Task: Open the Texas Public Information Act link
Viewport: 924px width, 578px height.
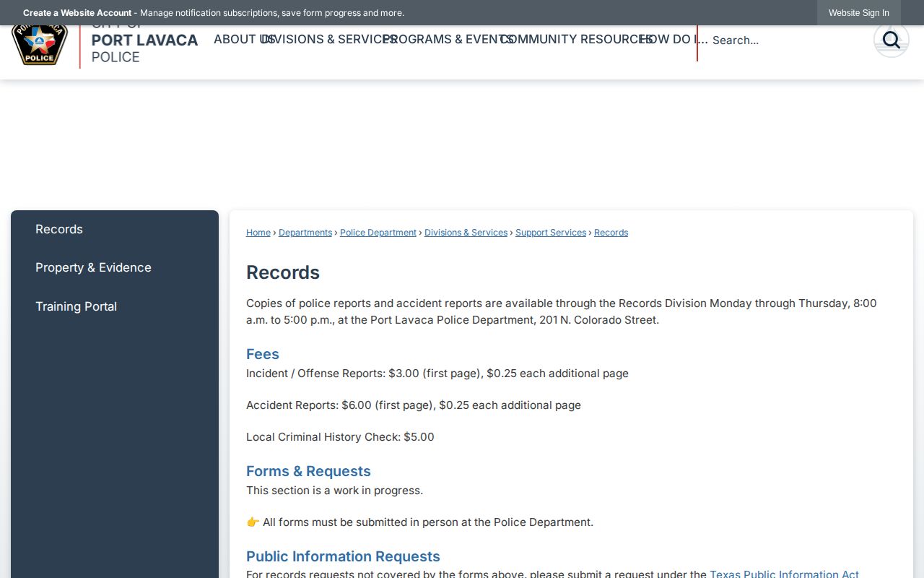Action: 784,574
